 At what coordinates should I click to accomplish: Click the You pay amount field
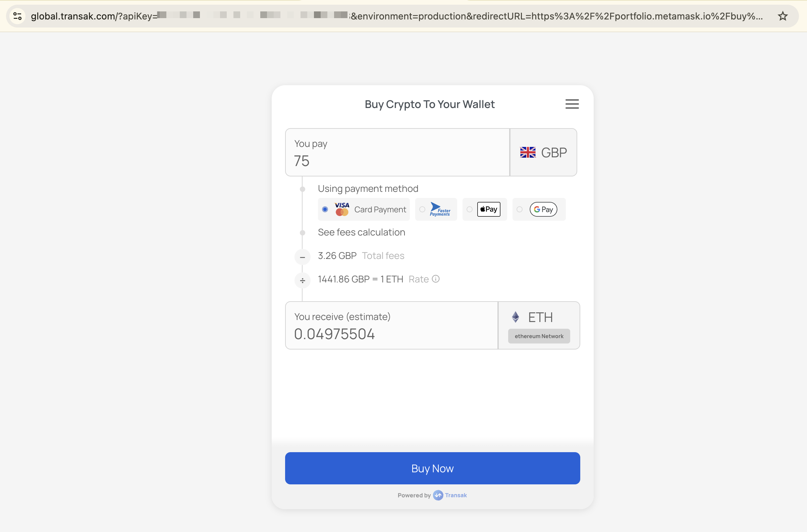[x=397, y=160]
